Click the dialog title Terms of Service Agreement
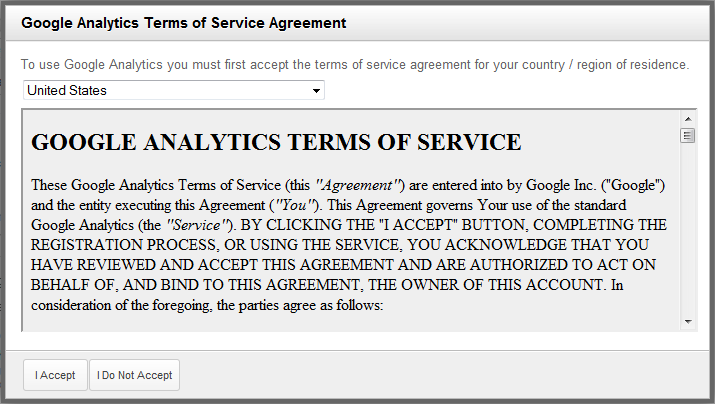Image resolution: width=715 pixels, height=404 pixels. (183, 23)
